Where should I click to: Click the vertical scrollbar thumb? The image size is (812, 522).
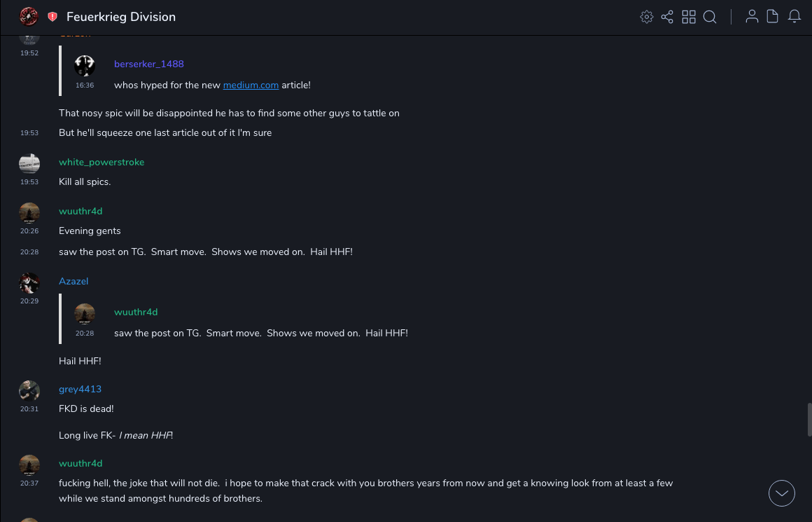click(809, 419)
